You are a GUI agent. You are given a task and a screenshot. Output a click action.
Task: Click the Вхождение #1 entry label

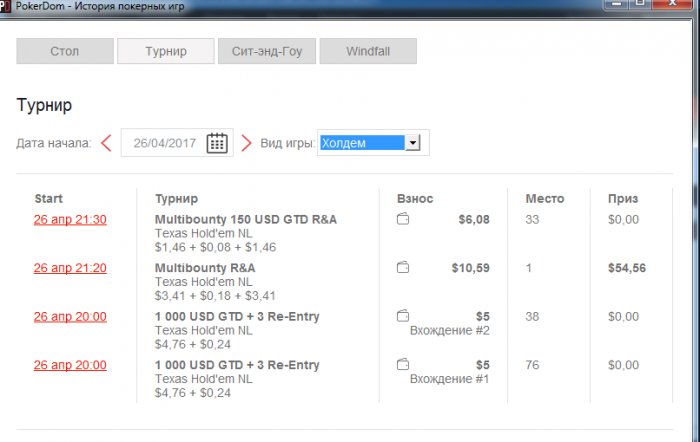(x=450, y=379)
